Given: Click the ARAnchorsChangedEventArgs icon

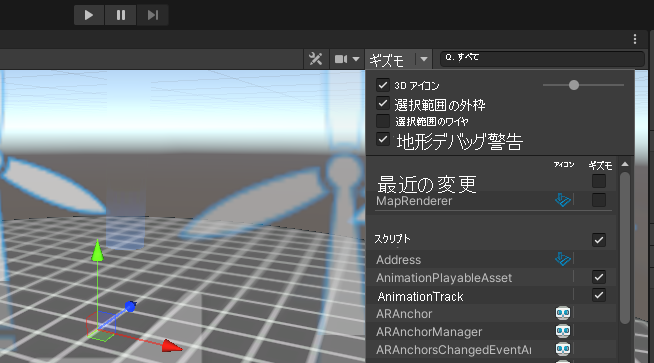Looking at the screenshot, I should tap(563, 349).
